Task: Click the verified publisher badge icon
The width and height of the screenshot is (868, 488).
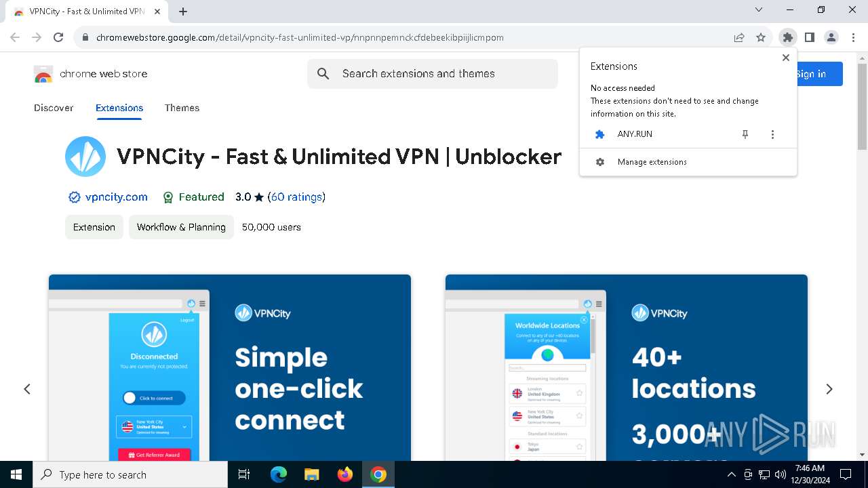Action: 75,197
